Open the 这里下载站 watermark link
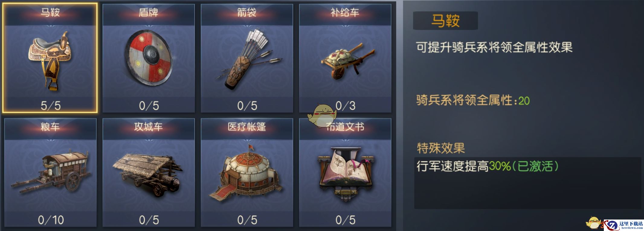 pos(623,225)
